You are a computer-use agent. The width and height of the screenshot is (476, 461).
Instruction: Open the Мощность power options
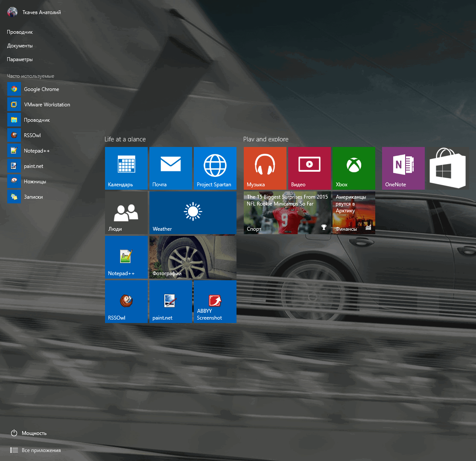tap(33, 433)
